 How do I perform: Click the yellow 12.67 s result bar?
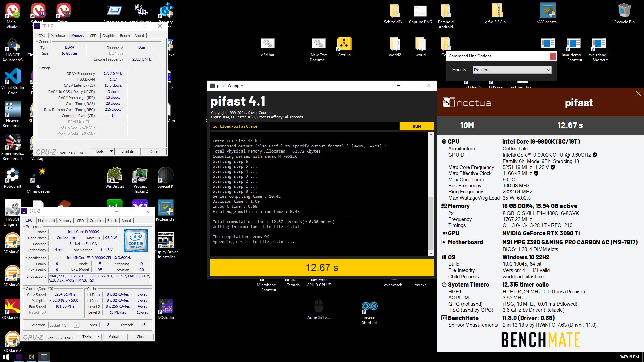click(322, 267)
